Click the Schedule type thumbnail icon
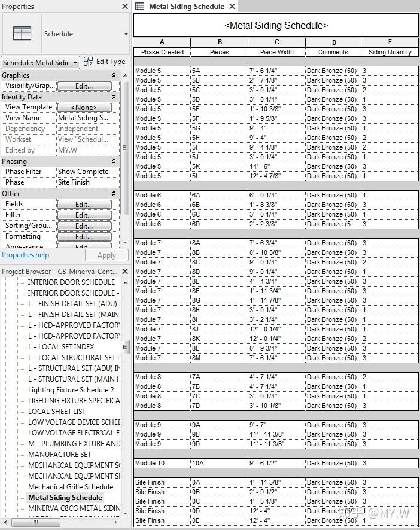The image size is (420, 530). click(x=22, y=33)
